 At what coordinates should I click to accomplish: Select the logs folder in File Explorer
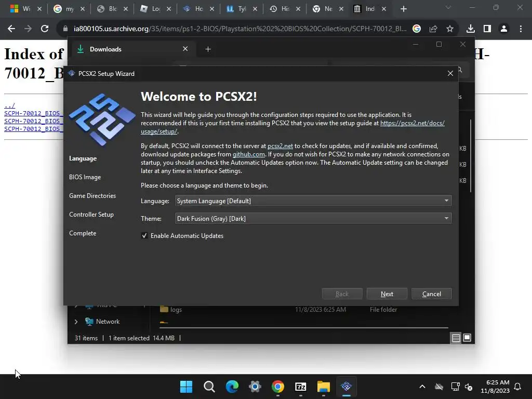click(x=176, y=310)
